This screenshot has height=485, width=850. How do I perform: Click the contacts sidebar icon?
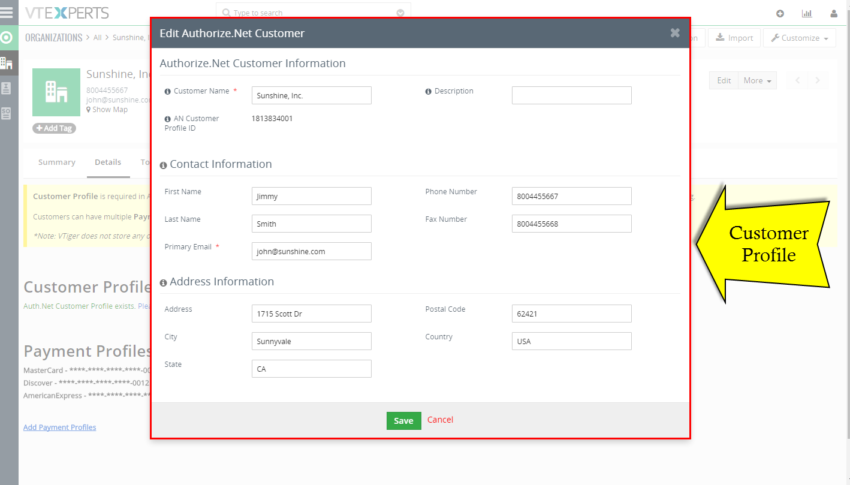click(x=7, y=88)
